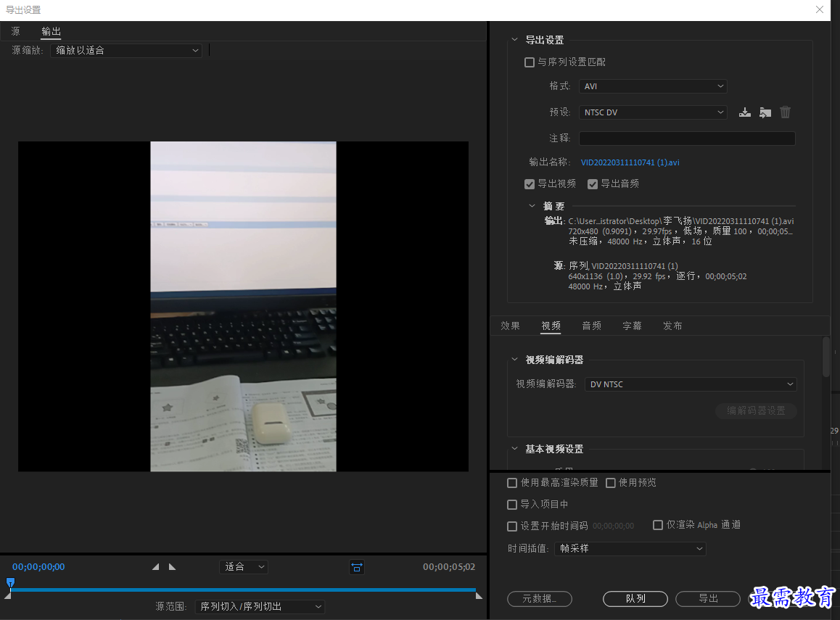
Task: Click the current timecode 00;00;00;00
Action: pyautogui.click(x=38, y=566)
